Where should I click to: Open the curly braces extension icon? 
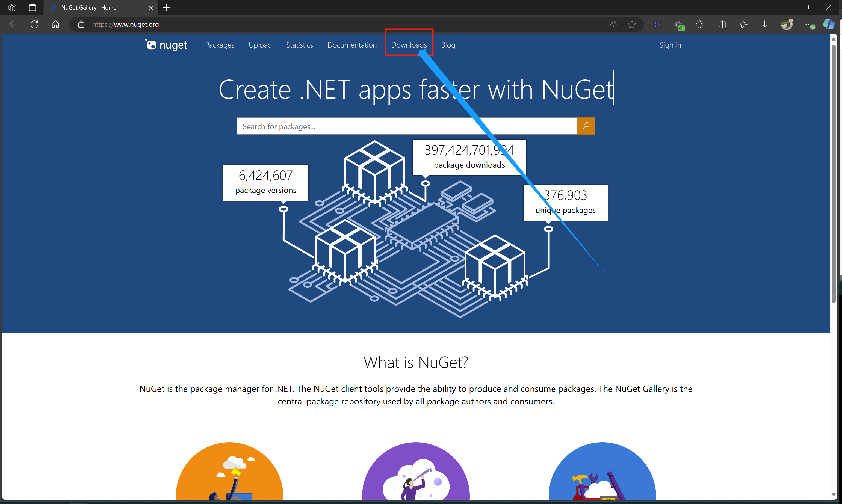(657, 25)
